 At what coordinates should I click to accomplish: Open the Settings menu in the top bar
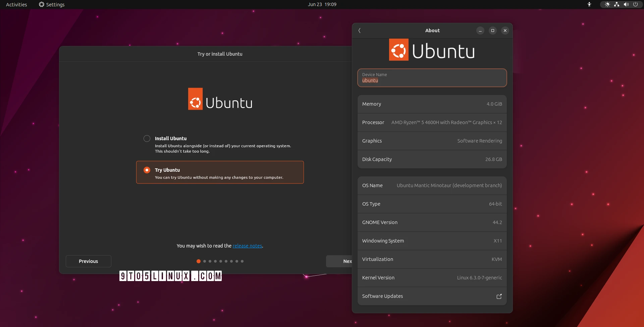pyautogui.click(x=52, y=4)
